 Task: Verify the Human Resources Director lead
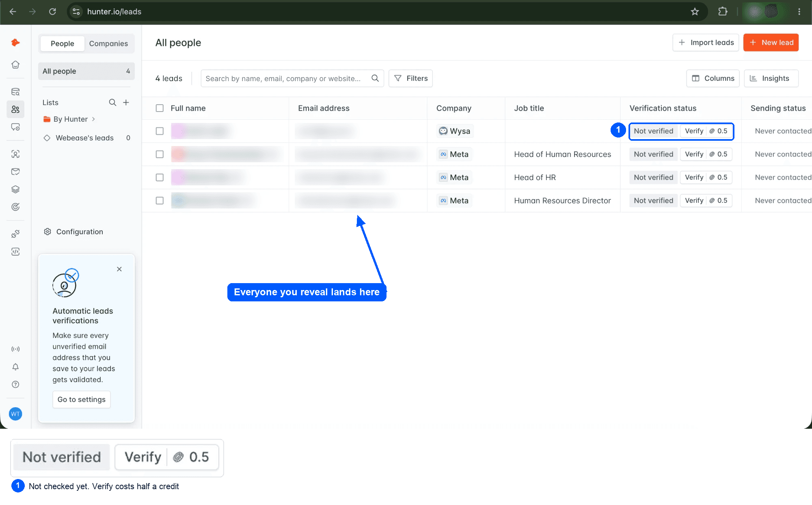(706, 200)
